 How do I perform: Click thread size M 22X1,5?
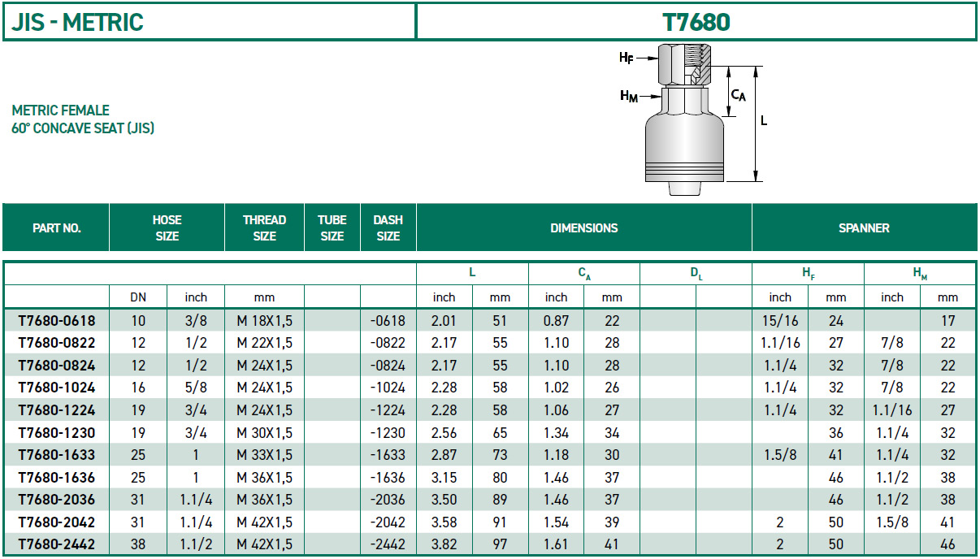(265, 343)
